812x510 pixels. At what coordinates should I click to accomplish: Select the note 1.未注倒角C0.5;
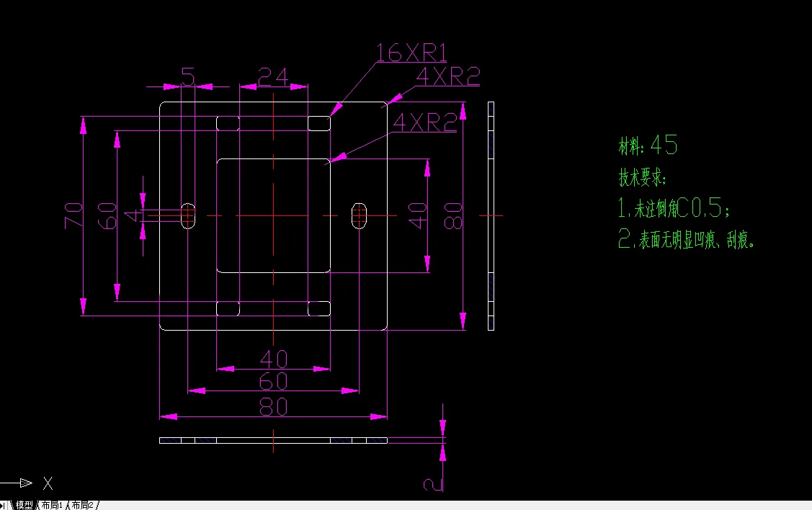point(674,207)
